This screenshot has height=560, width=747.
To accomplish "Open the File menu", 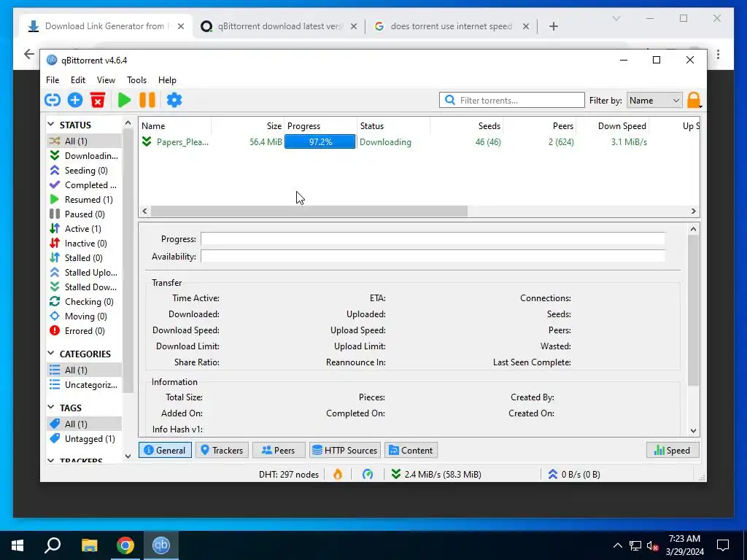I will [53, 80].
